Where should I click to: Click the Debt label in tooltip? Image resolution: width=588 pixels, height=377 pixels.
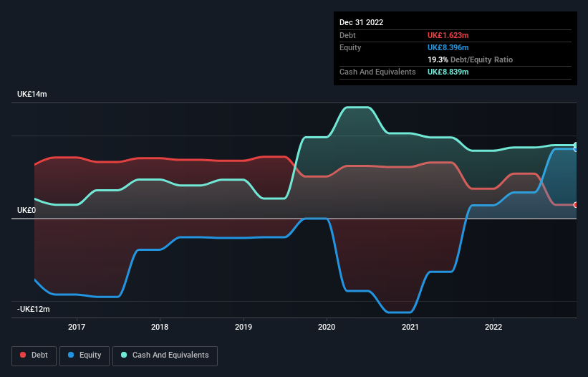tap(347, 35)
